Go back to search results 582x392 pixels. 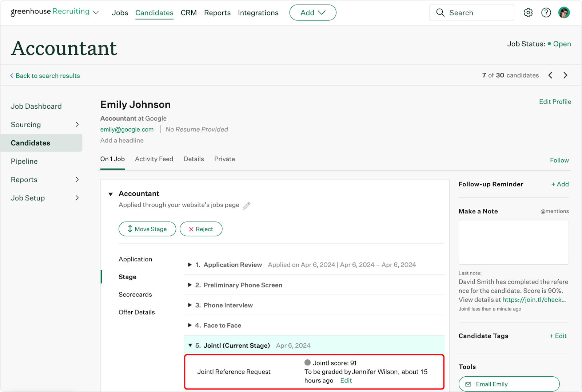coord(45,76)
